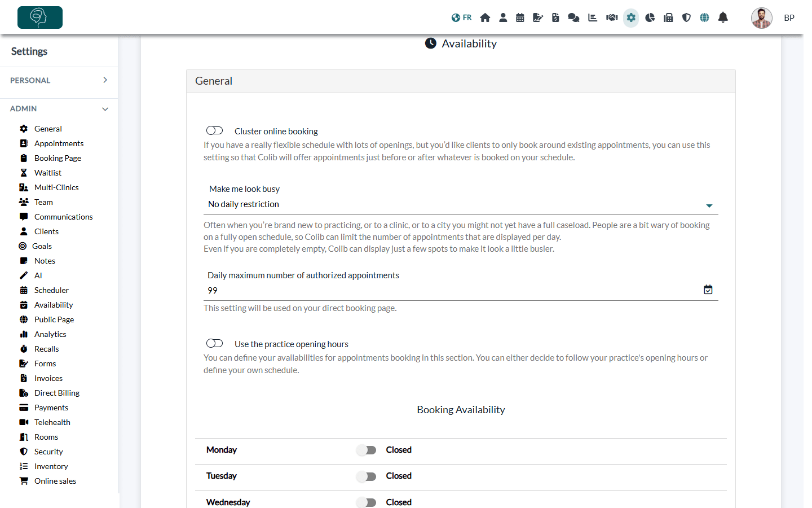Open Booking Page settings

pos(58,158)
